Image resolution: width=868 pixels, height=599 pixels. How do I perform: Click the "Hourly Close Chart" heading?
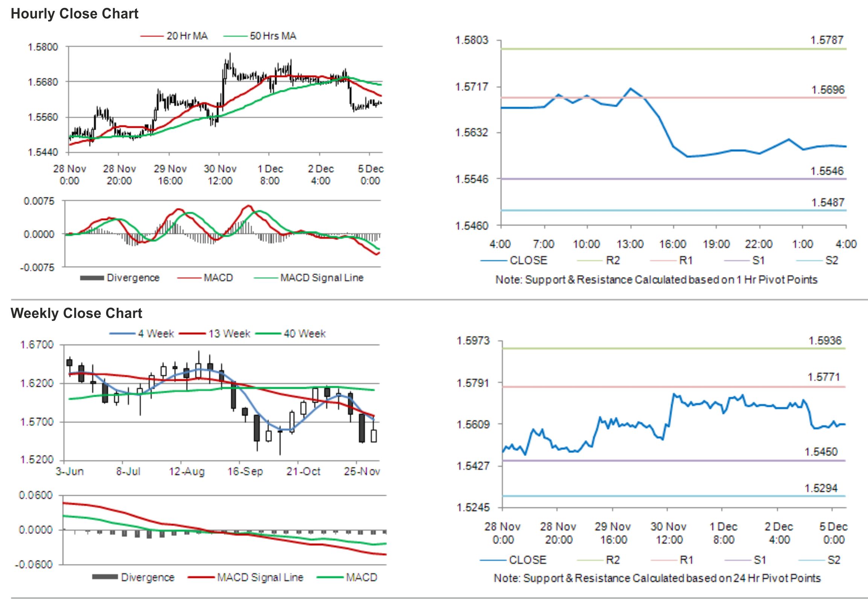click(74, 14)
